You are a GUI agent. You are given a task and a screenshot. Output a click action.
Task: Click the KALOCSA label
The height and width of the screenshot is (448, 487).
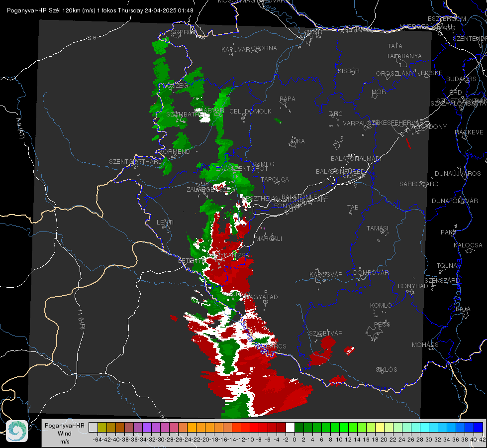(468, 245)
